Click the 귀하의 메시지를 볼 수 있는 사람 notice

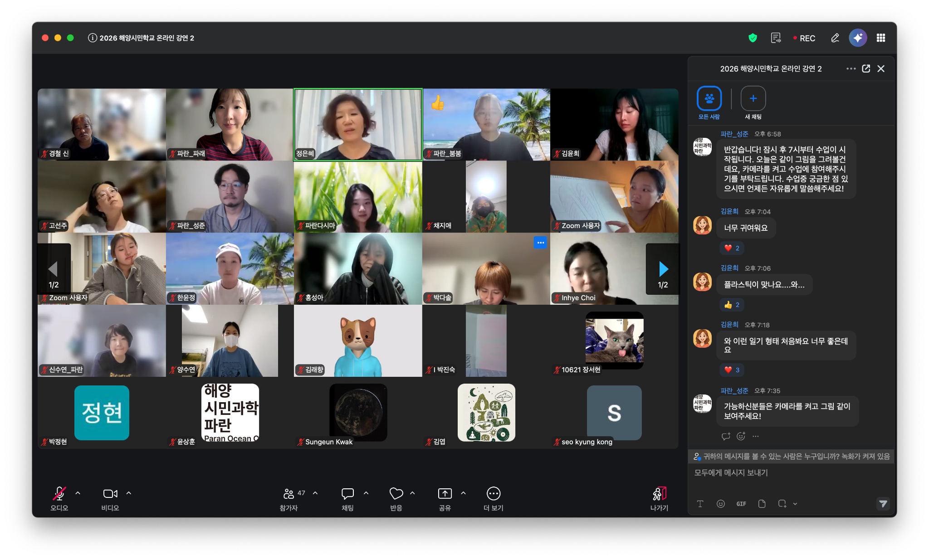(791, 457)
